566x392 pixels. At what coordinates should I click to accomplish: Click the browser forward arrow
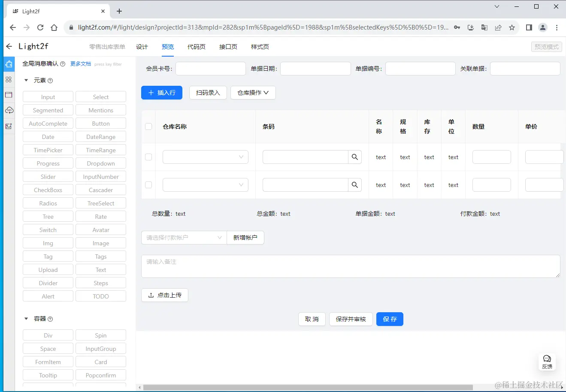27,27
